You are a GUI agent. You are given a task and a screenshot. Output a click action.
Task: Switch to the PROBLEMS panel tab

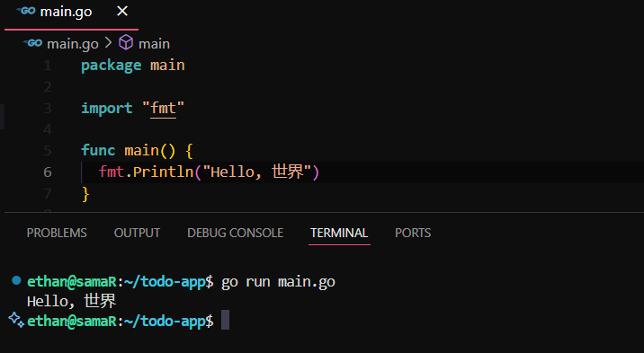57,233
